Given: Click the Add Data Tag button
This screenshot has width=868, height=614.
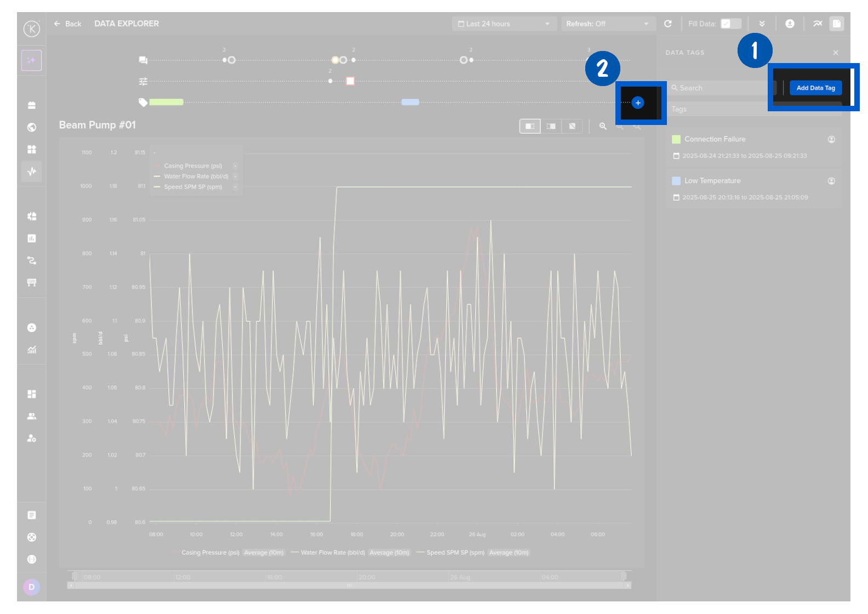Looking at the screenshot, I should click(815, 88).
